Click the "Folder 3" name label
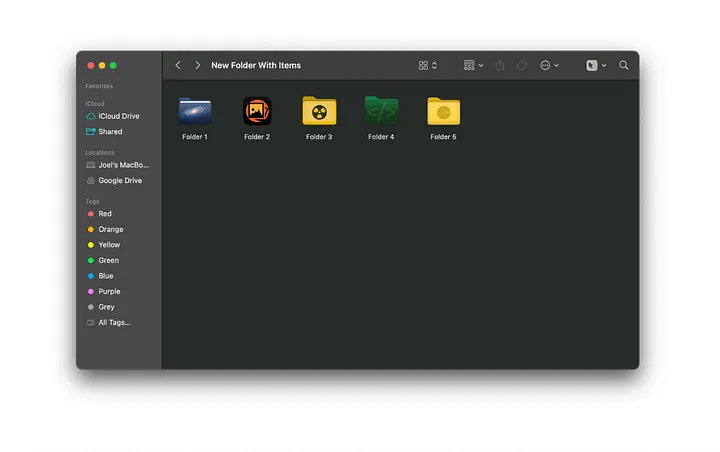The image size is (720, 452). pos(319,137)
